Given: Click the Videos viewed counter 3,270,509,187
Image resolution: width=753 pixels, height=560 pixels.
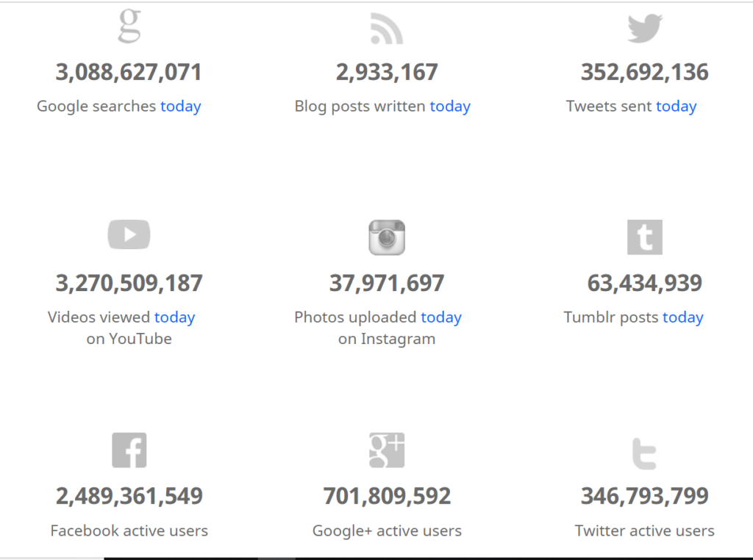Looking at the screenshot, I should click(129, 283).
